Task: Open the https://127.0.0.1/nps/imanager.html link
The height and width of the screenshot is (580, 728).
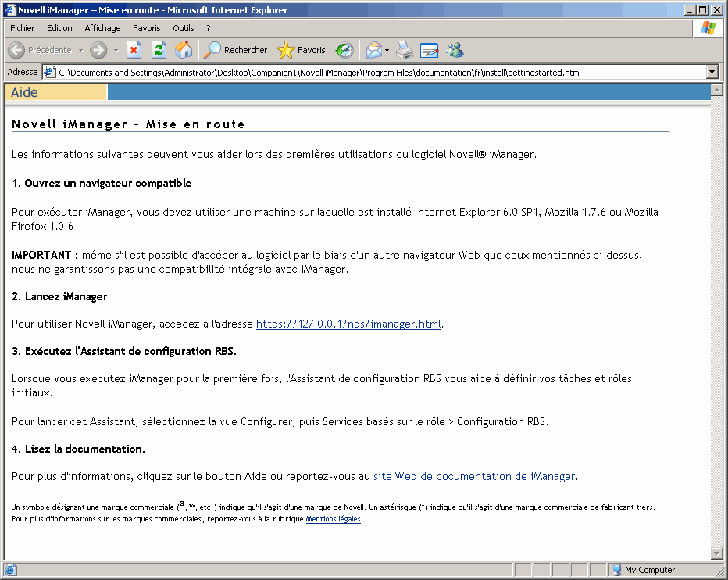Action: tap(348, 324)
